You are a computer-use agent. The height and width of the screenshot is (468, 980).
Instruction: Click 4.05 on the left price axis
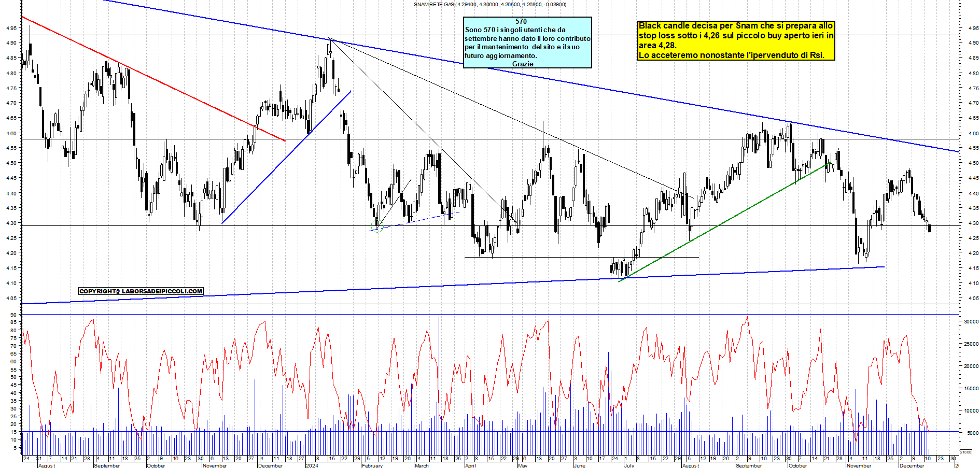pos(11,298)
